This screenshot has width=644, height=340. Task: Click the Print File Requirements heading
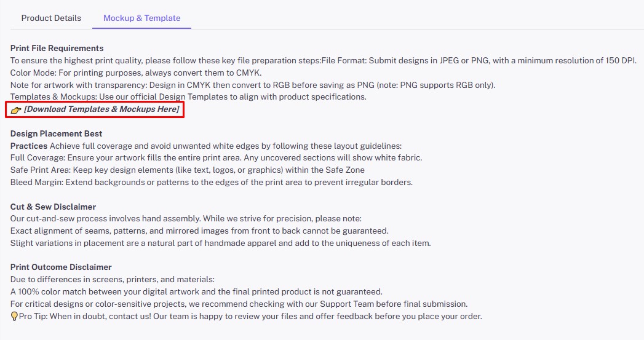click(x=57, y=49)
